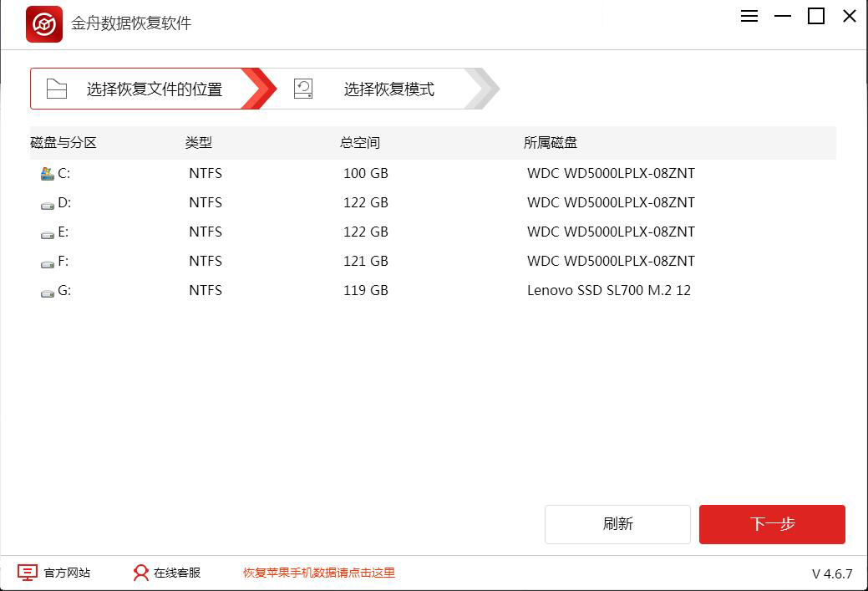868x591 pixels.
Task: Close the data recovery window
Action: [849, 16]
